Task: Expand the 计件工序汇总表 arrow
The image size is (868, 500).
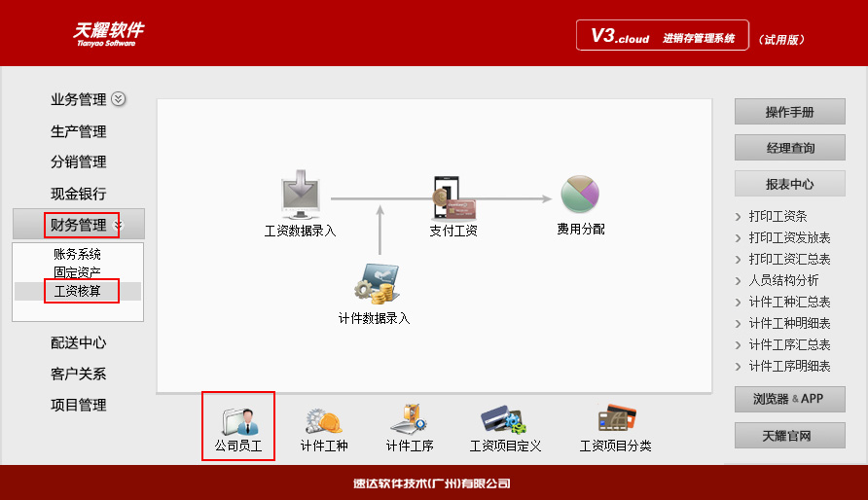Action: pyautogui.click(x=738, y=345)
